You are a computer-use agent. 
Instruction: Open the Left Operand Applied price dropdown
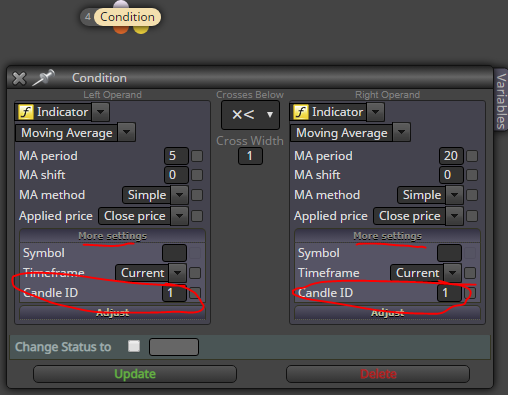pos(179,216)
